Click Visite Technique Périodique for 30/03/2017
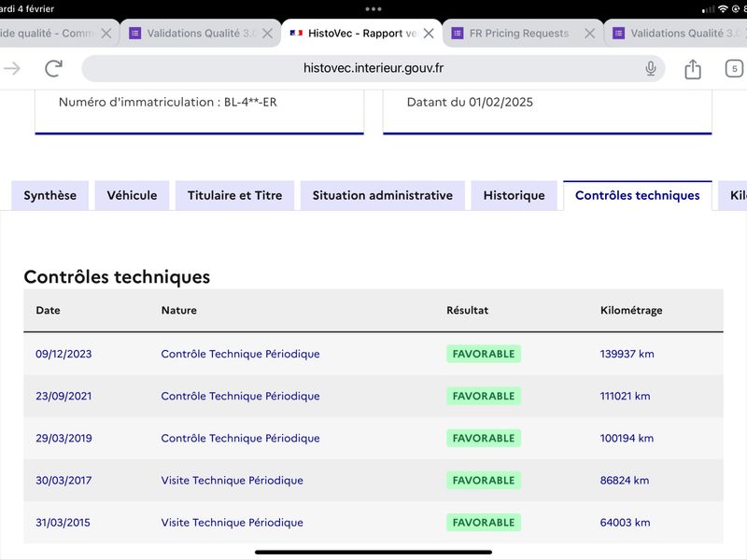This screenshot has width=747, height=560. pyautogui.click(x=232, y=481)
